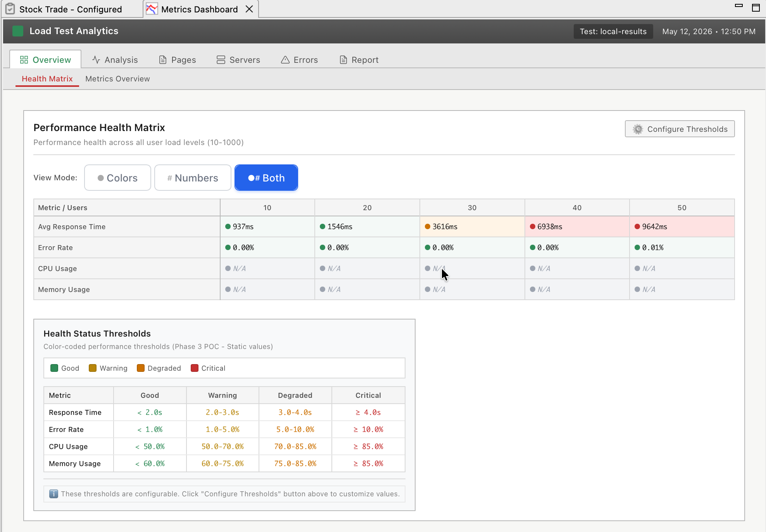This screenshot has width=766, height=532.
Task: Click the '50.0-70.0%' CPU warning value
Action: point(223,446)
